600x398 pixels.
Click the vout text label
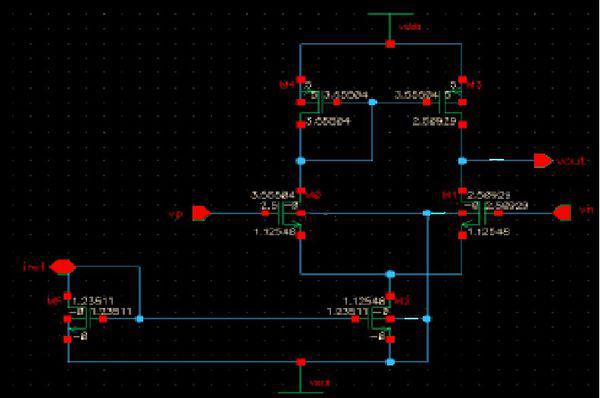point(570,161)
